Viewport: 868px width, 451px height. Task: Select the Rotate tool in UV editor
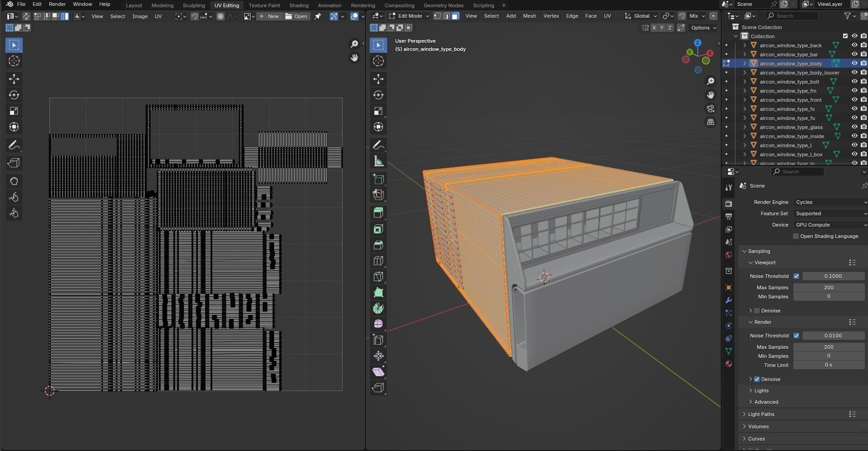tap(14, 95)
